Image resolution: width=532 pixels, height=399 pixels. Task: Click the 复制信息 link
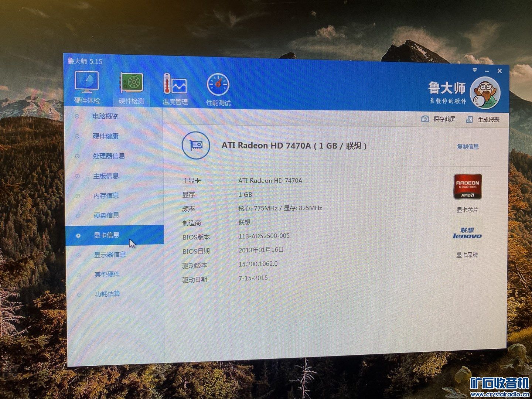468,147
